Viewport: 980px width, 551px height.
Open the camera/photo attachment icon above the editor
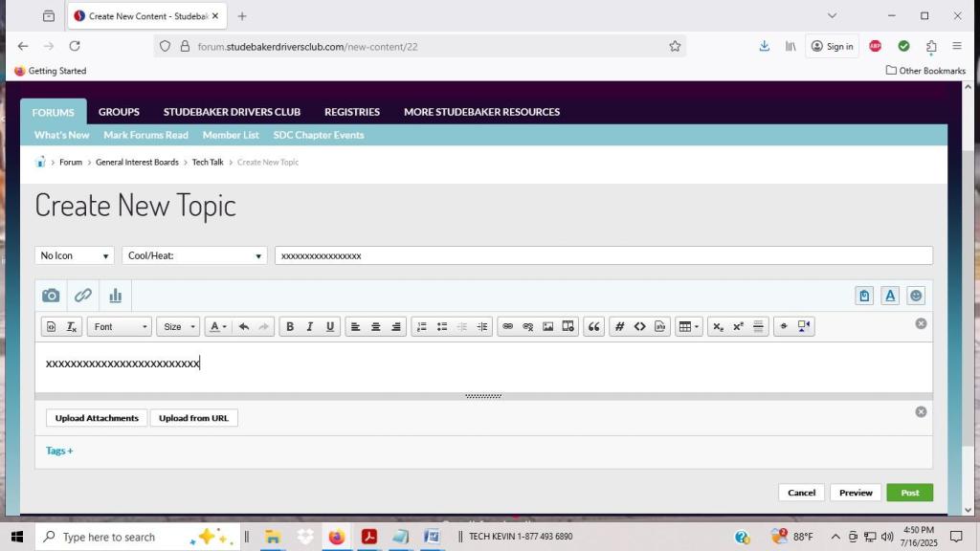coord(51,295)
